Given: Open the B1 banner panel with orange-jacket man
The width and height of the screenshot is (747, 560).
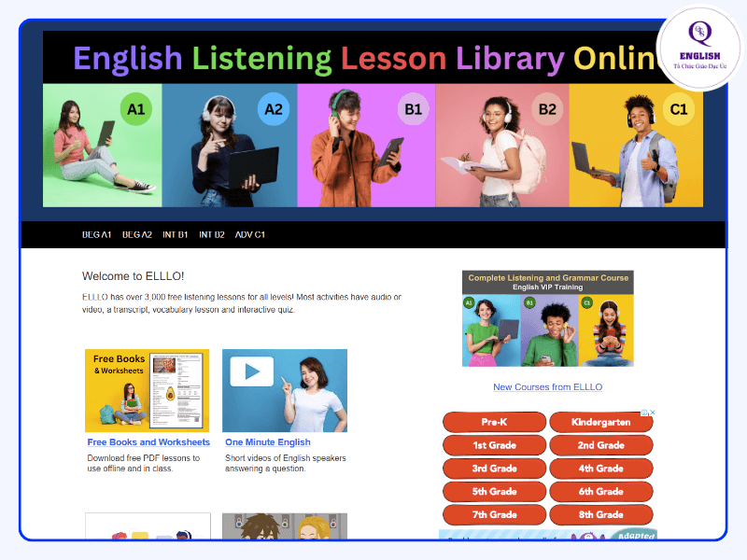Looking at the screenshot, I should [366, 146].
